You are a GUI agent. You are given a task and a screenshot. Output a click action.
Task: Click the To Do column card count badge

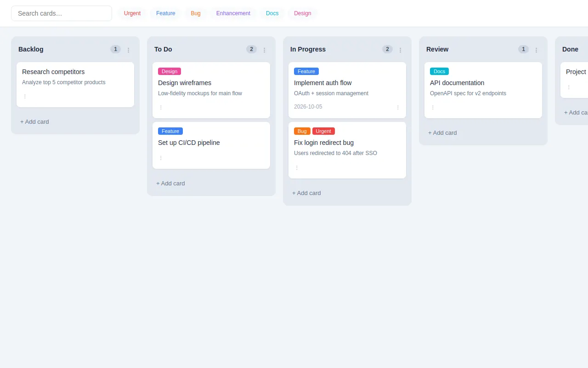pyautogui.click(x=251, y=49)
